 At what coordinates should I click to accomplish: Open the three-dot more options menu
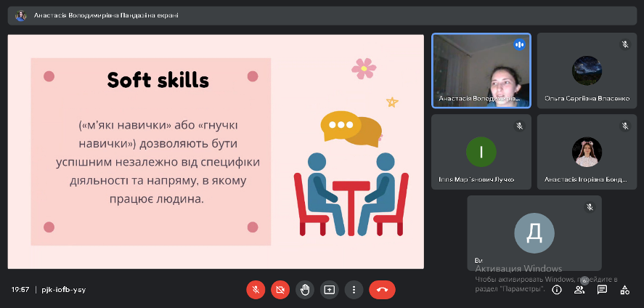click(x=353, y=289)
